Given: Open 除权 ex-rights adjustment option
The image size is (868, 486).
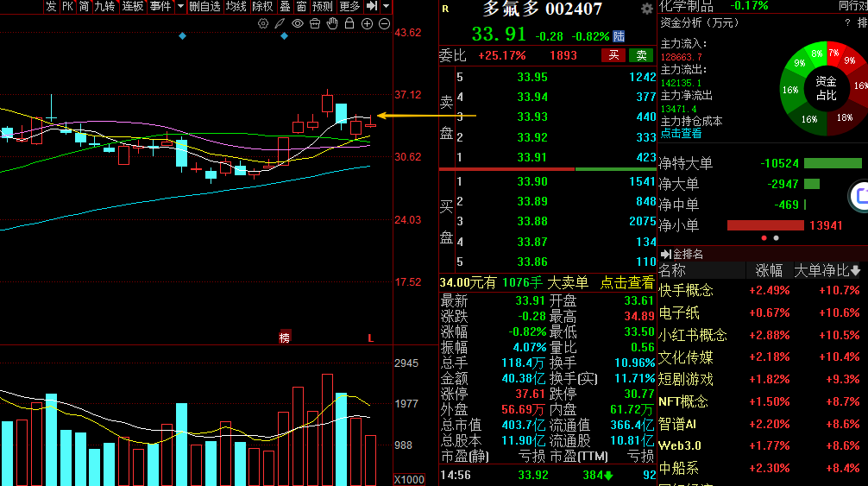Looking at the screenshot, I should (x=262, y=6).
